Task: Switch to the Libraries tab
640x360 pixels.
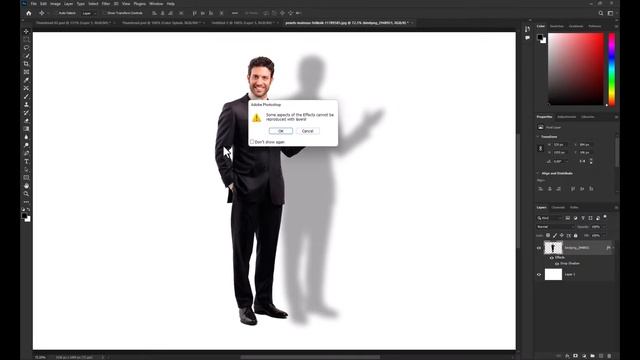Action: [x=588, y=117]
